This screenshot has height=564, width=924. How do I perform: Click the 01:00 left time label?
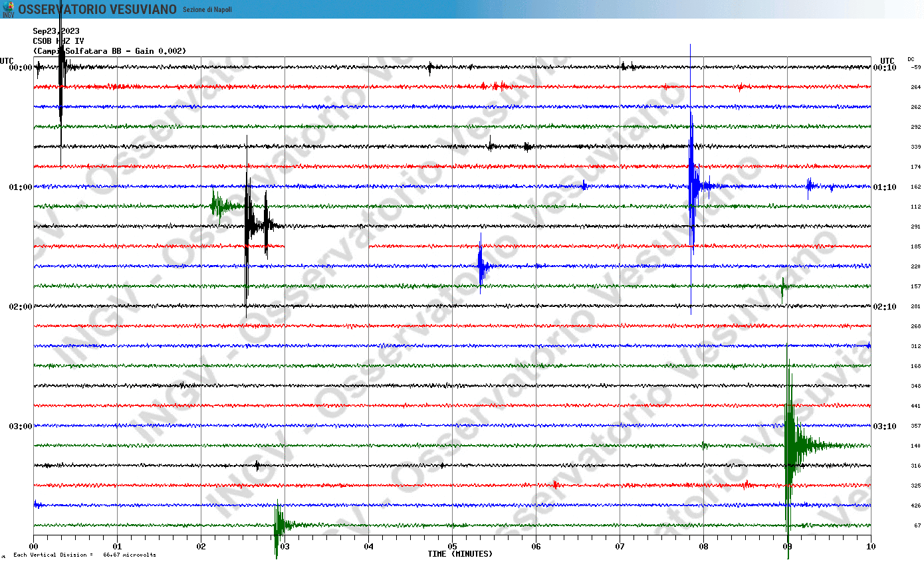(x=21, y=187)
